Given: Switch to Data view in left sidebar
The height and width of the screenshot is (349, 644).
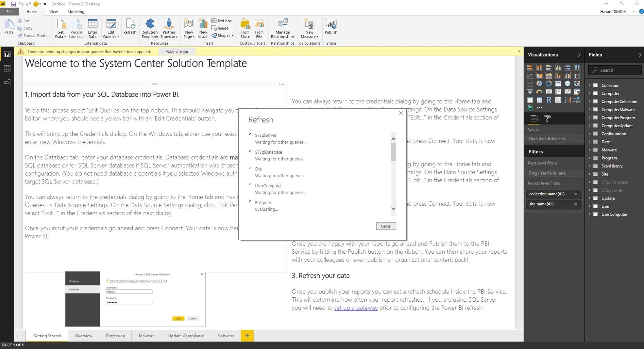Looking at the screenshot, I should click(7, 68).
